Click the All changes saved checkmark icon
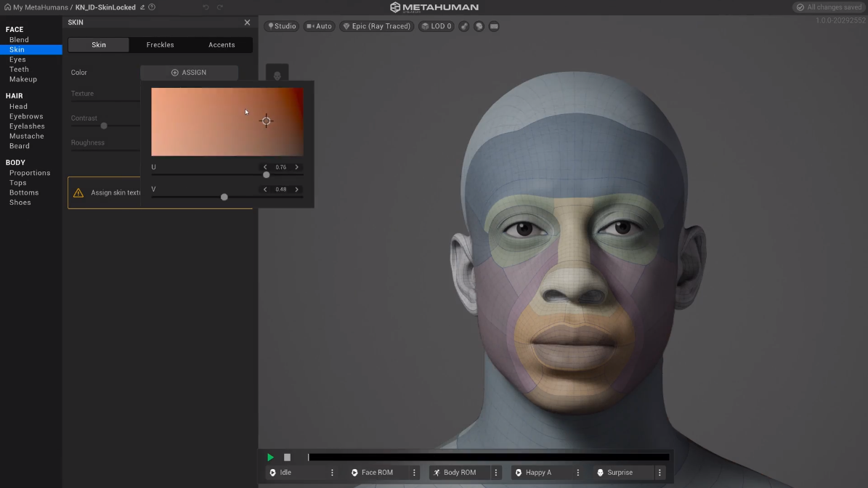The height and width of the screenshot is (488, 868). (800, 7)
